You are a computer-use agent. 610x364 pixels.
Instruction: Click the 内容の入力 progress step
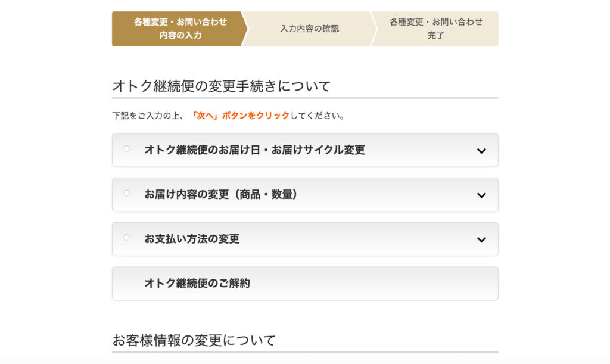180,29
